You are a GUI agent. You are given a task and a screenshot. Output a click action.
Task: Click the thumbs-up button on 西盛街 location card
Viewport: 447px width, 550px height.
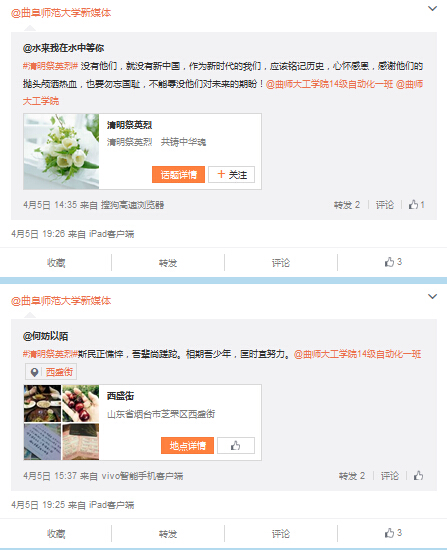[x=236, y=445]
